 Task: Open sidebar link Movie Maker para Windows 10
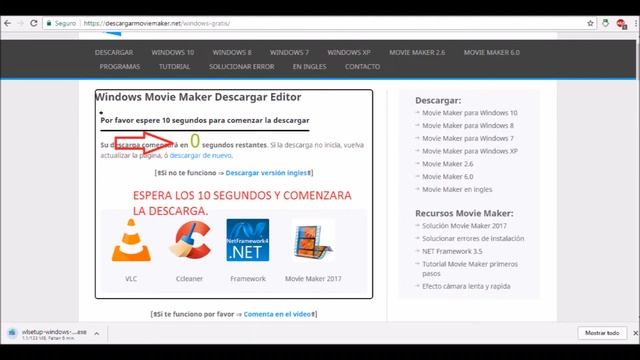(x=470, y=113)
